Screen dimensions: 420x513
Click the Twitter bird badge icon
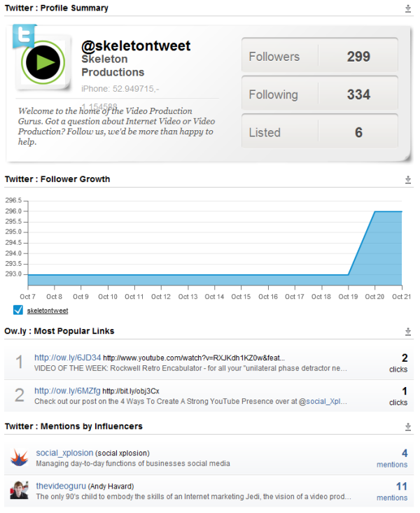pyautogui.click(x=24, y=35)
